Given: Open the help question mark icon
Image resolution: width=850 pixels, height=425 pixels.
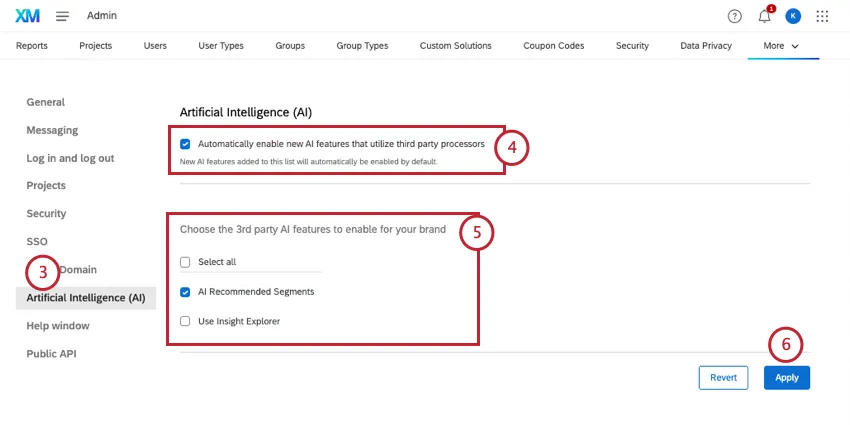Looking at the screenshot, I should pyautogui.click(x=735, y=16).
